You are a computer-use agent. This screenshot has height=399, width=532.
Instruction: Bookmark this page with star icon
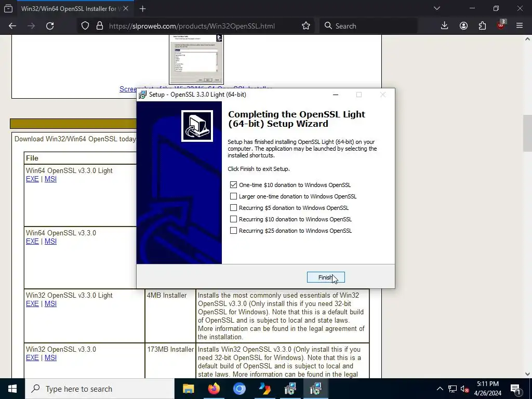coord(306,26)
